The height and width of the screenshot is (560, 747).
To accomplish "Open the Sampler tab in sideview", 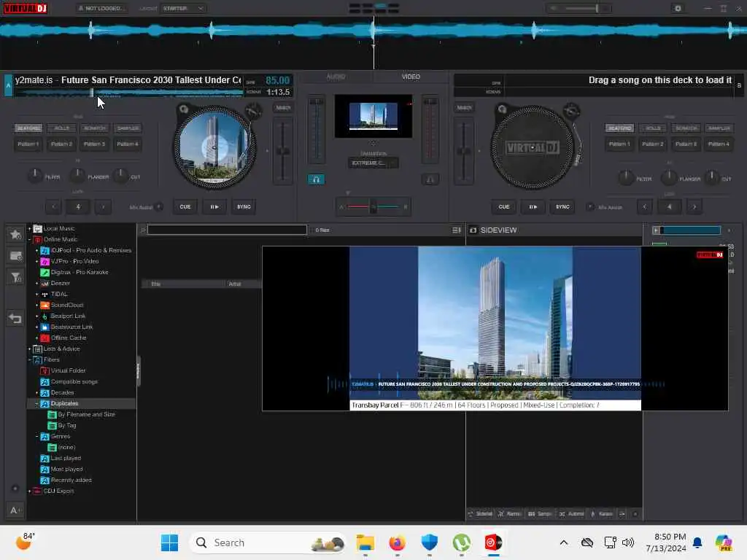I will [540, 514].
